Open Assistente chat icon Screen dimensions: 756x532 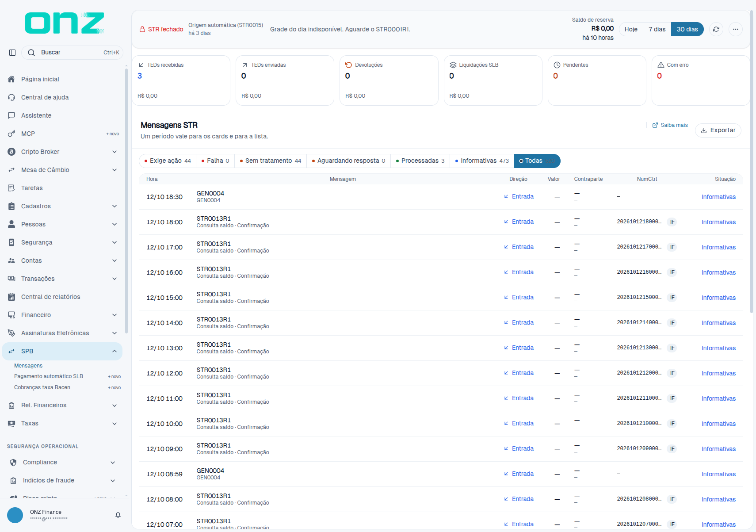[x=11, y=115]
